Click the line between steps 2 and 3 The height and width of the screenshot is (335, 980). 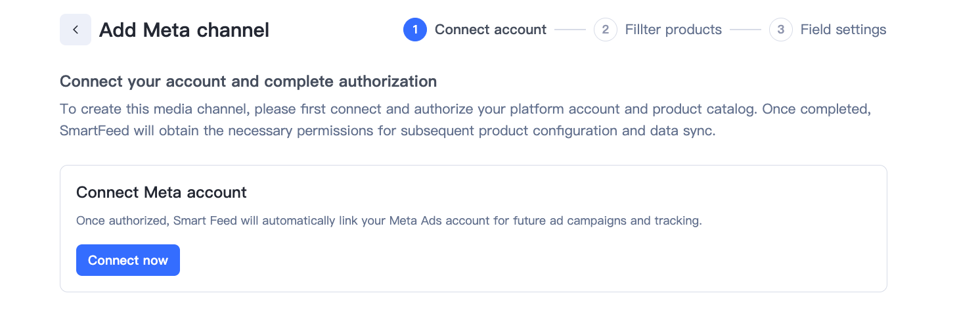click(x=745, y=30)
